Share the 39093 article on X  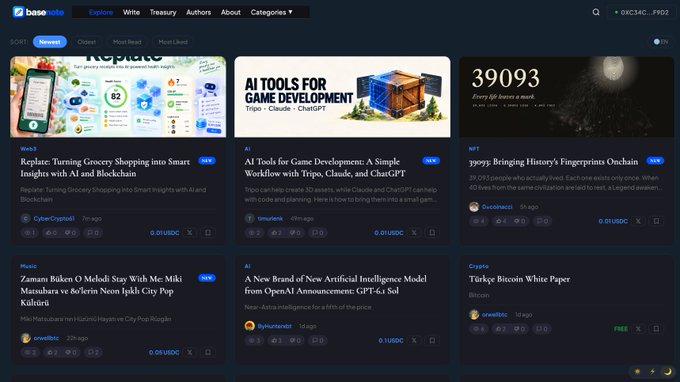[638, 221]
